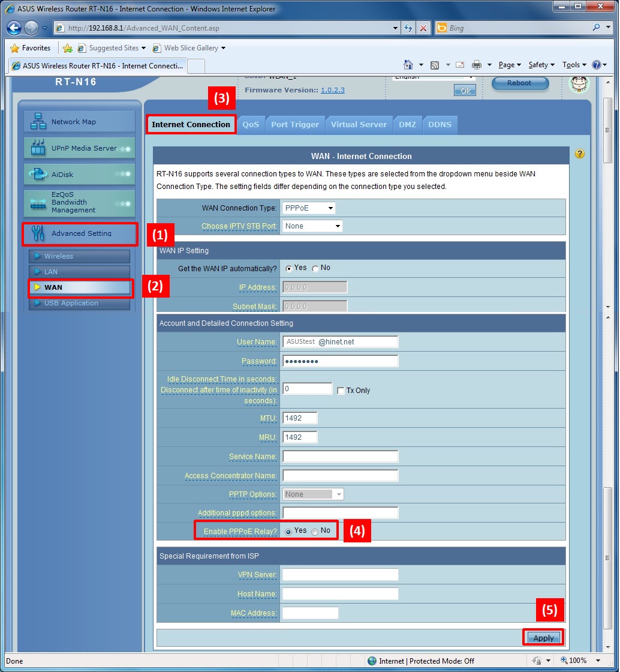Click the MAC Address input field
Image resolution: width=620 pixels, height=672 pixels.
click(311, 613)
